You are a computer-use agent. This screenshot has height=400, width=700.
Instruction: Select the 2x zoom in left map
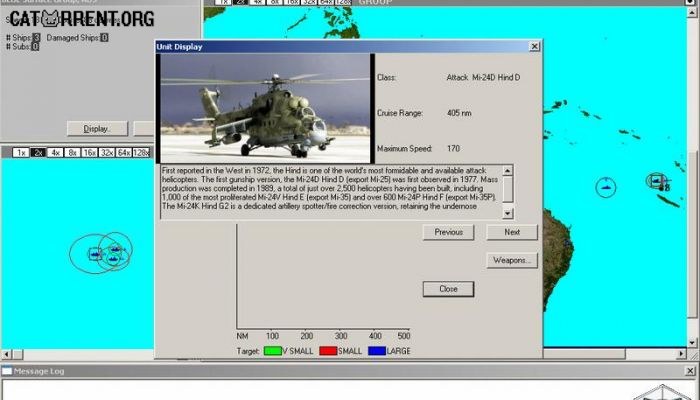38,153
